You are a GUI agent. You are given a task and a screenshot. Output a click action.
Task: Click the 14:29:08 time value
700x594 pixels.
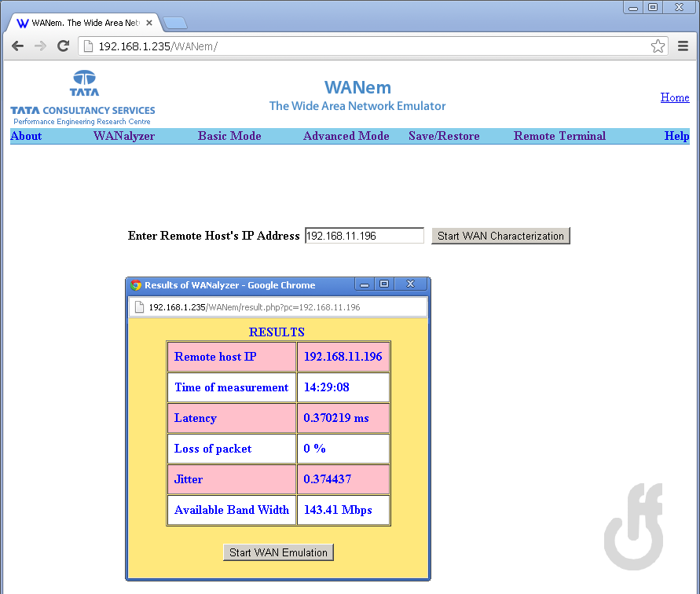tap(326, 387)
